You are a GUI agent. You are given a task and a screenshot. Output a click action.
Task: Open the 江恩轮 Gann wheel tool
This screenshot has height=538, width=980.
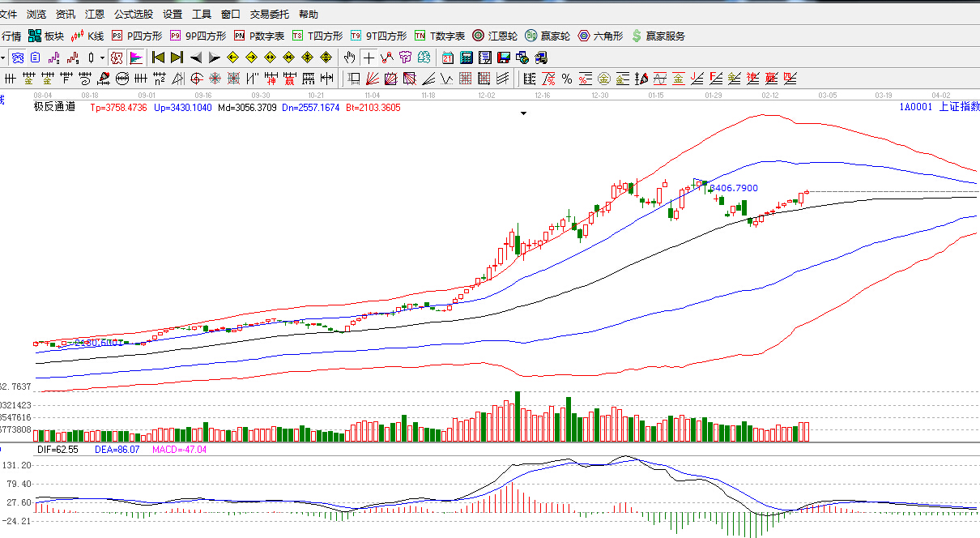495,36
